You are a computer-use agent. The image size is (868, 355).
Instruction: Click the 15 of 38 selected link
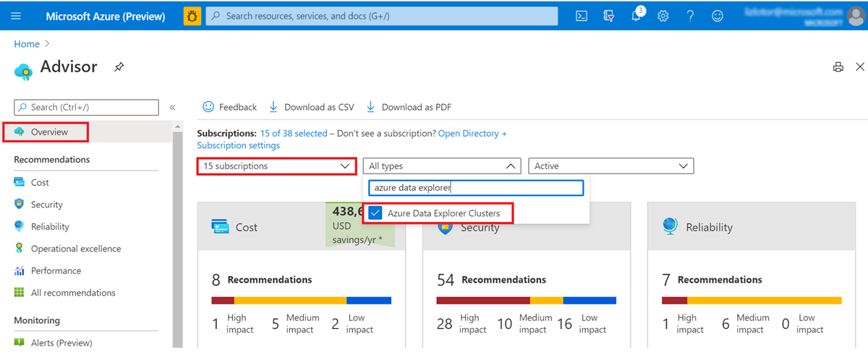(x=294, y=134)
